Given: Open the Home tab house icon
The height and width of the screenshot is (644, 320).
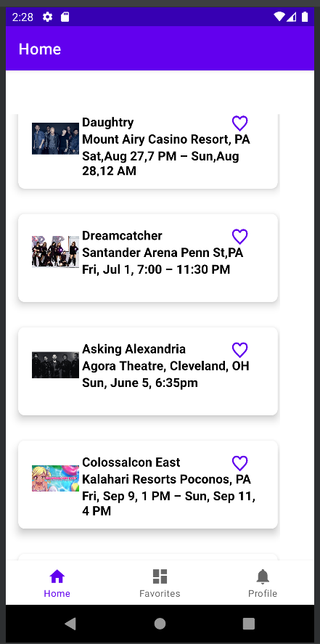Looking at the screenshot, I should [x=57, y=576].
